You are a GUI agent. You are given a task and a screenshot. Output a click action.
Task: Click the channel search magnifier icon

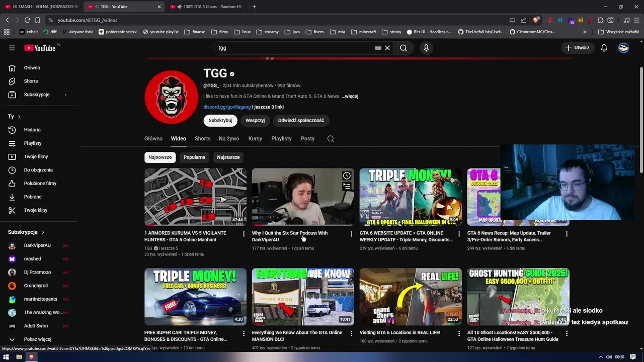tap(331, 139)
